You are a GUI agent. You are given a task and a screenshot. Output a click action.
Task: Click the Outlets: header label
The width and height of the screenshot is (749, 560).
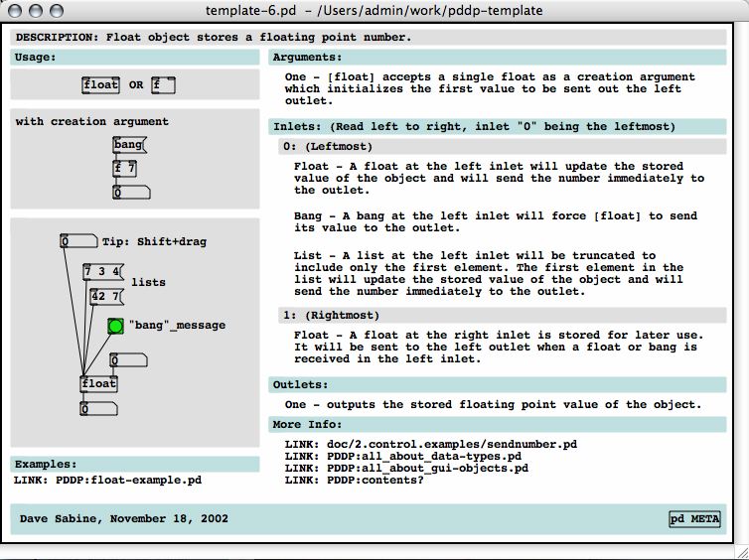tap(300, 385)
